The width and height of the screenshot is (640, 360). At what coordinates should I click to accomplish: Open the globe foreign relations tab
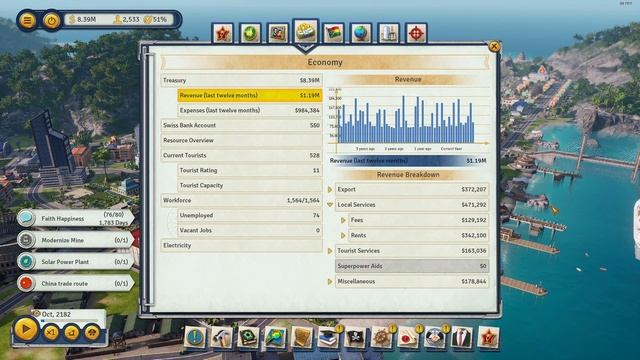pyautogui.click(x=361, y=33)
